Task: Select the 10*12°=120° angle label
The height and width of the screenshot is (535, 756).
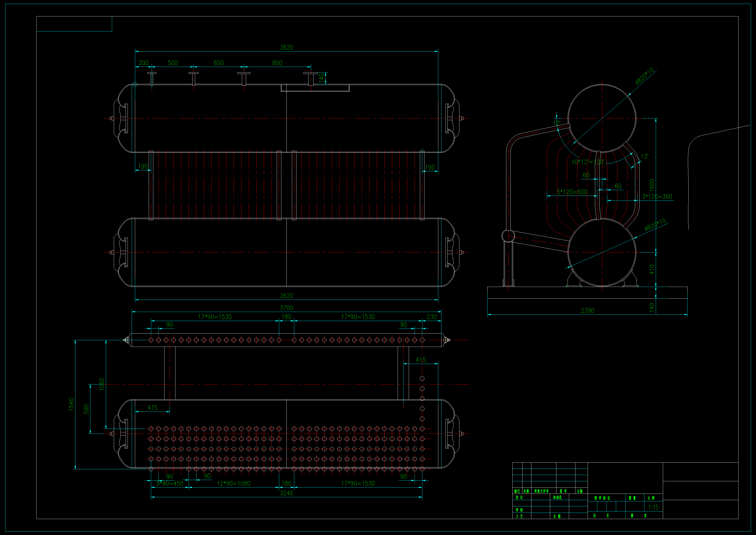Action: point(588,162)
